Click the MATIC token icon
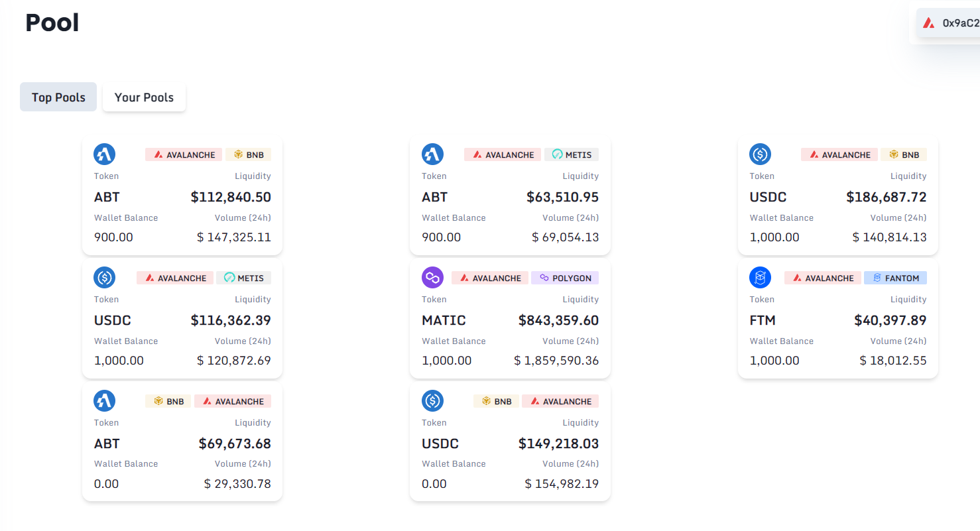The image size is (980, 531). tap(432, 278)
